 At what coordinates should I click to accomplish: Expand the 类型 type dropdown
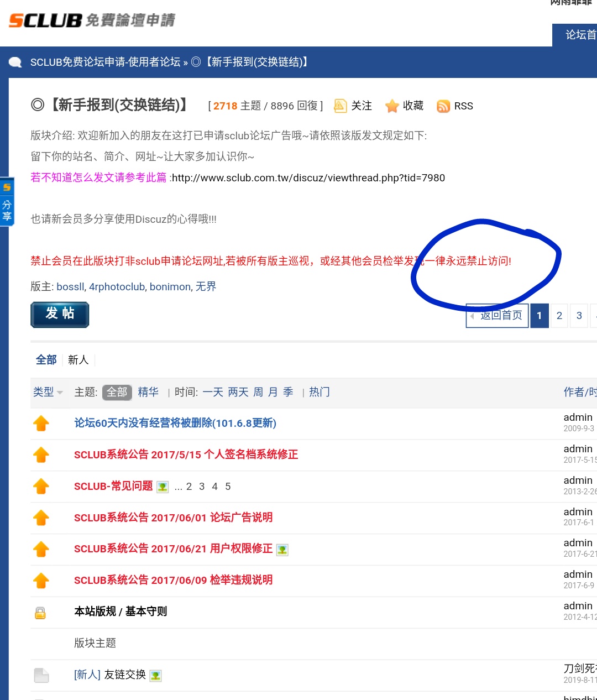tap(48, 392)
